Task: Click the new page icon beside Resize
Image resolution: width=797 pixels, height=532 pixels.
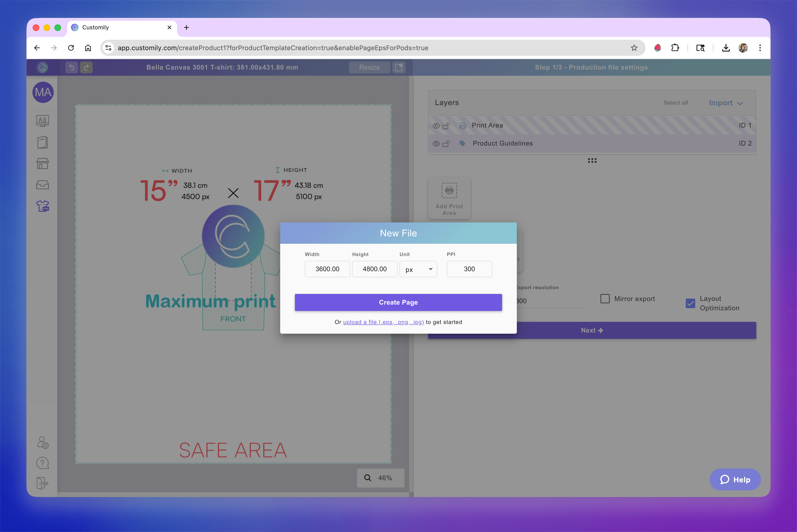Action: tap(399, 67)
